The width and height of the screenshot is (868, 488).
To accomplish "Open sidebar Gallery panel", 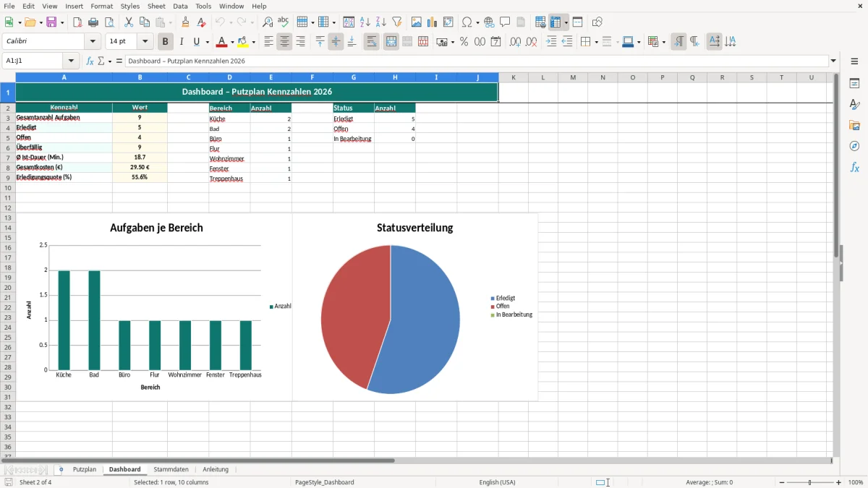I will click(854, 125).
